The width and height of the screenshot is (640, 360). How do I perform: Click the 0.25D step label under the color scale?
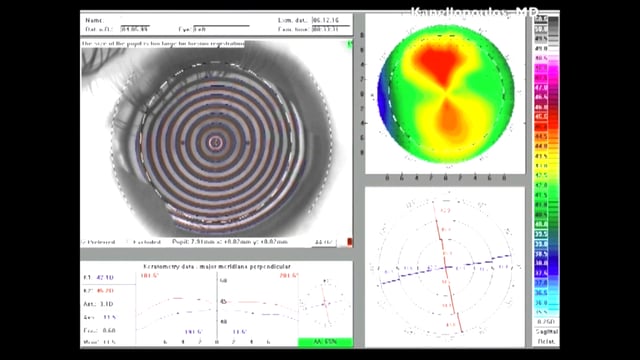tap(546, 322)
